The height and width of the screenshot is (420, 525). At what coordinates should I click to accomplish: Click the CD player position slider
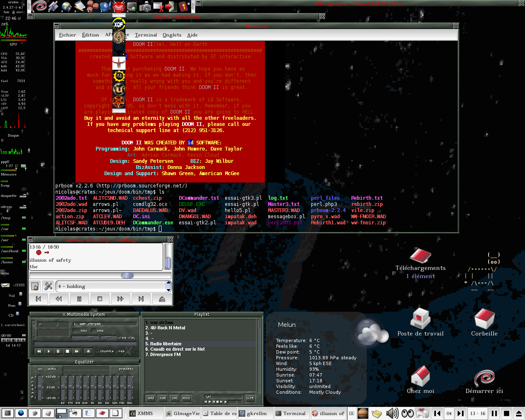(x=128, y=276)
